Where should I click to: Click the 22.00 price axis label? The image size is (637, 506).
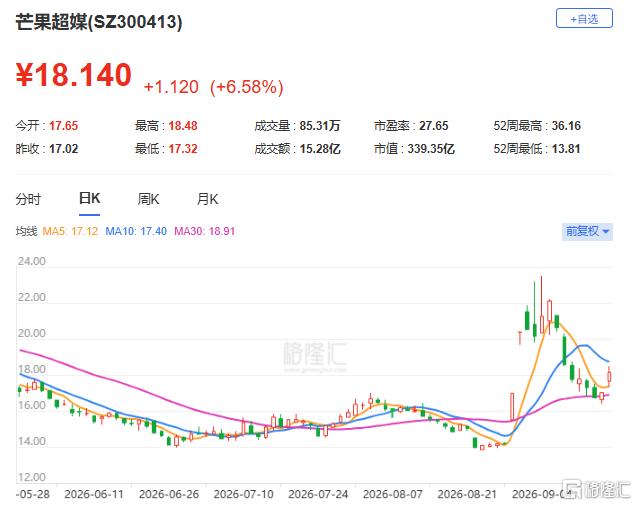coord(32,297)
